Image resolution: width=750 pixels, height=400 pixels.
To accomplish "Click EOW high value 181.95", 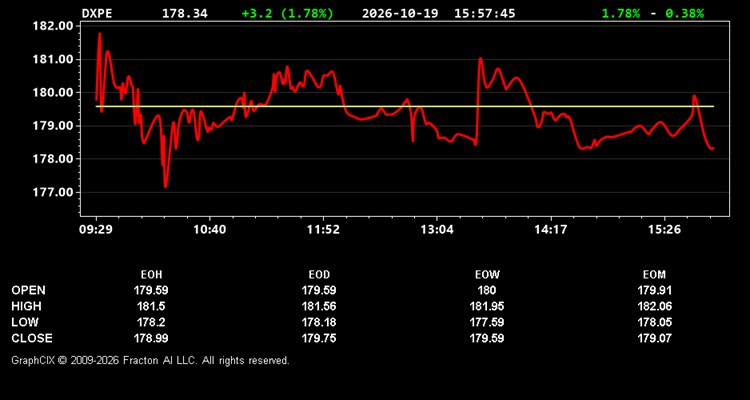I will (x=487, y=306).
